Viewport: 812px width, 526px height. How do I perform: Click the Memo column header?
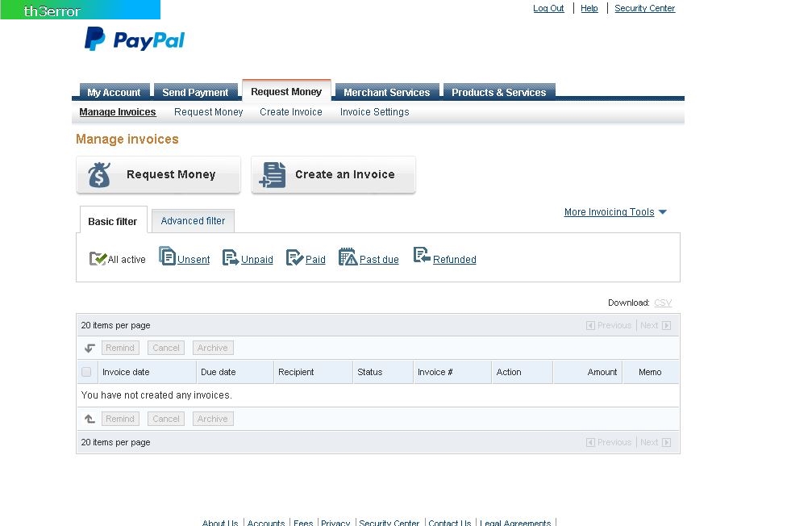650,372
